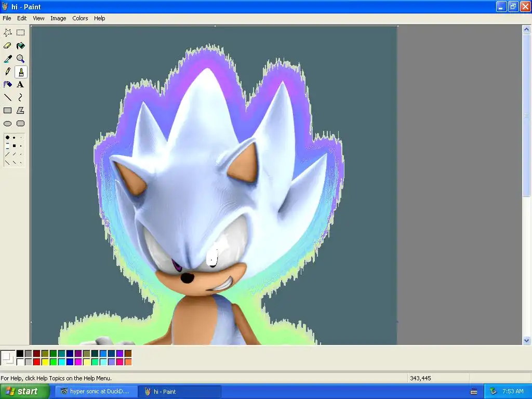Choose the medium round brush shape

coord(14,138)
